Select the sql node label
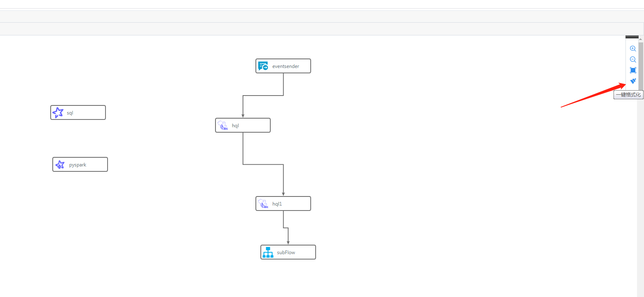 [x=70, y=113]
